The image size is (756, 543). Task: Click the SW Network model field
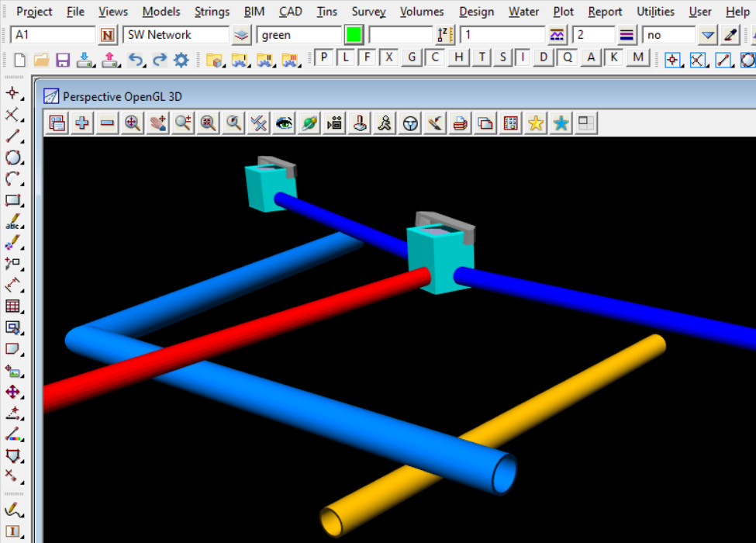(x=176, y=35)
